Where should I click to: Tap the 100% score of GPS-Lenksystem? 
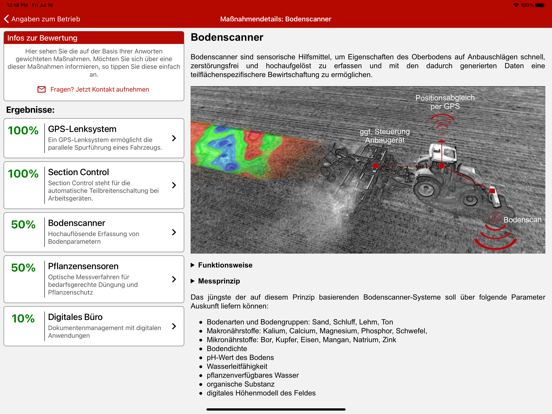click(x=23, y=131)
